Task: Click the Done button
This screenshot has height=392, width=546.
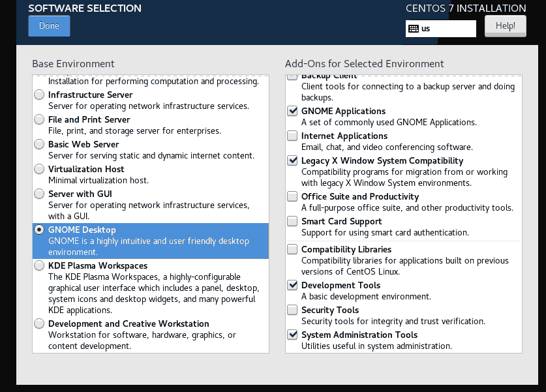Action: coord(49,25)
